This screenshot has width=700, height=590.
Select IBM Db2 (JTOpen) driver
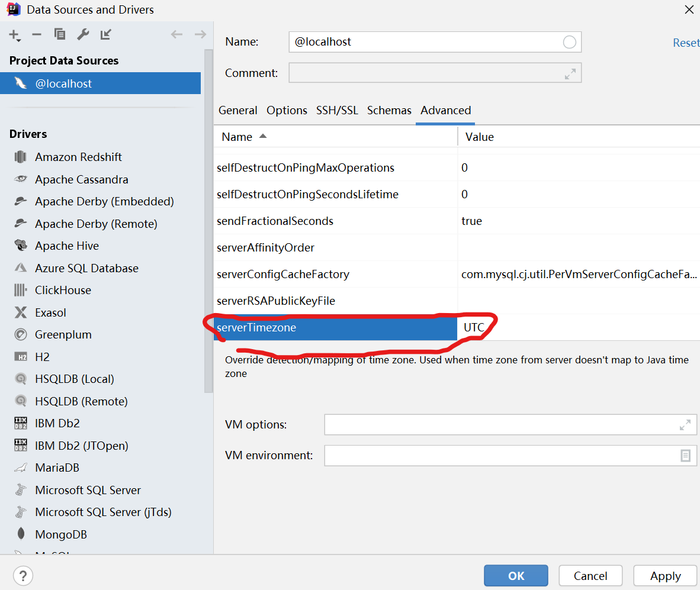click(x=81, y=446)
